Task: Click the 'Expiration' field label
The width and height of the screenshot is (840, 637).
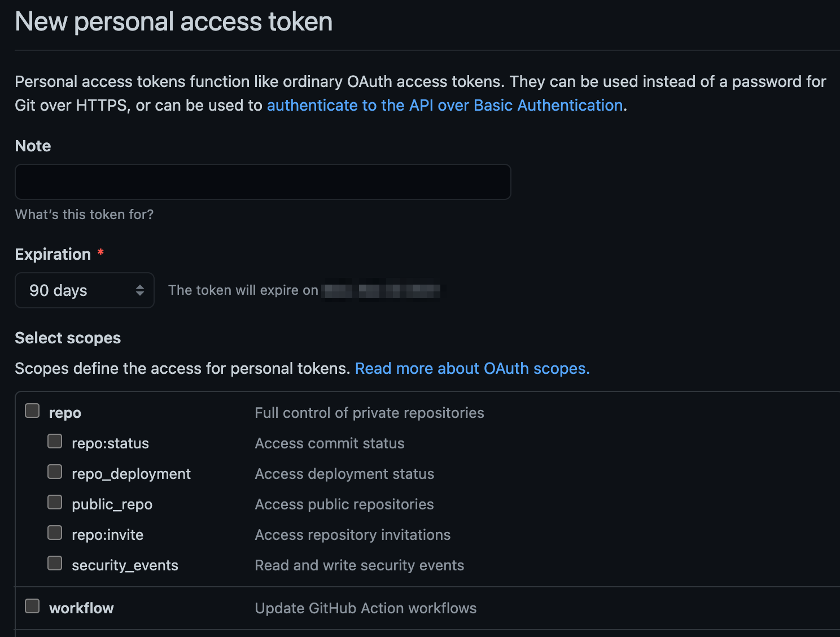Action: (x=53, y=255)
